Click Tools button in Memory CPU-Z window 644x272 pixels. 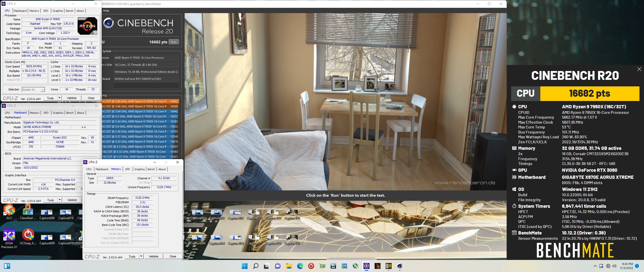(x=132, y=256)
